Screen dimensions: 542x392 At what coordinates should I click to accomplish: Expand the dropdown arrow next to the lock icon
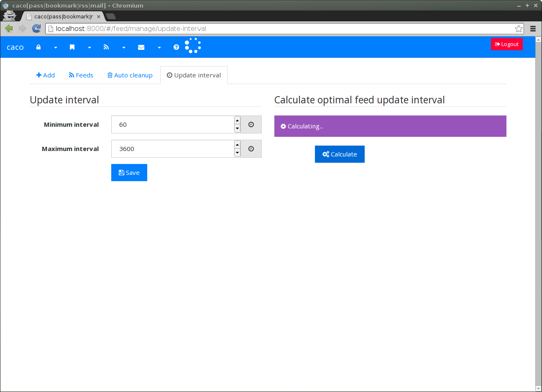(56, 48)
